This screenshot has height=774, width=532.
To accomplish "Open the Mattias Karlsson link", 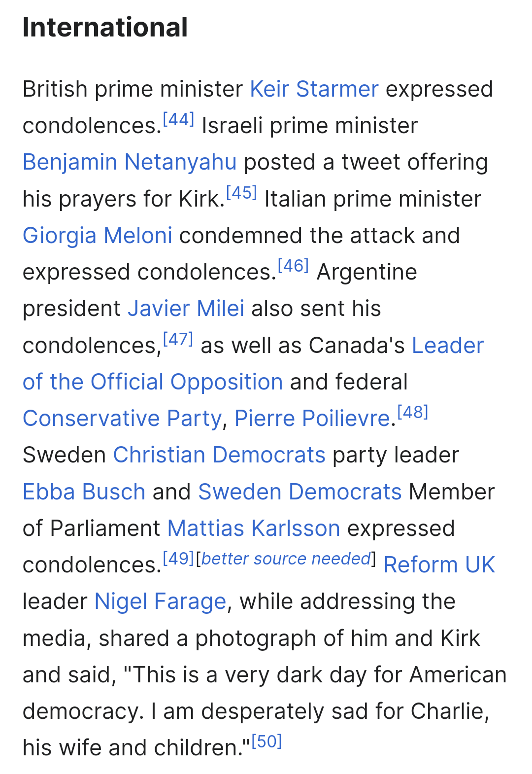I will 254,528.
